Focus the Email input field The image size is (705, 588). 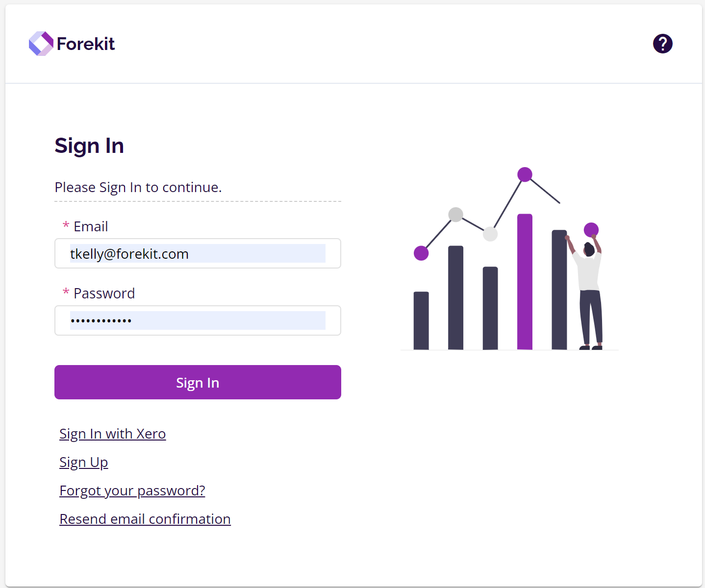click(198, 254)
